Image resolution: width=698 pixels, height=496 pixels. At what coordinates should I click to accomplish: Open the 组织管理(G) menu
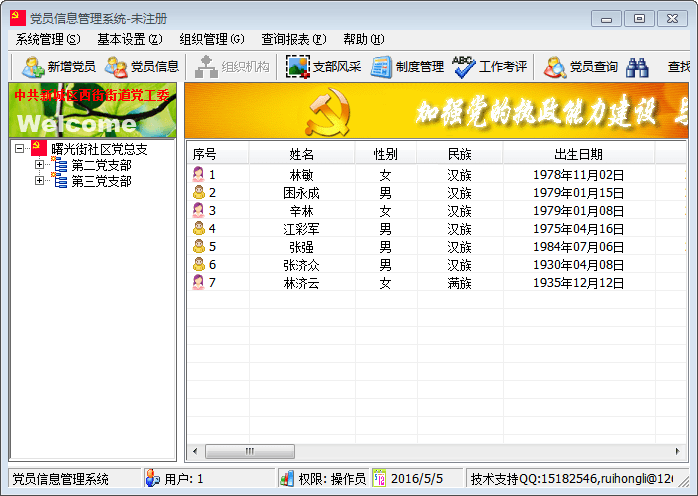211,39
